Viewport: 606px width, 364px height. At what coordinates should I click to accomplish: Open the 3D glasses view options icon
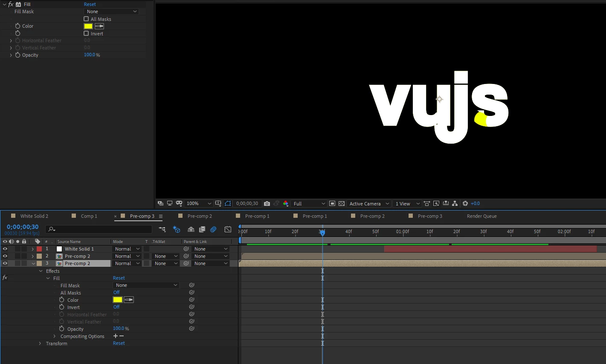tap(179, 203)
